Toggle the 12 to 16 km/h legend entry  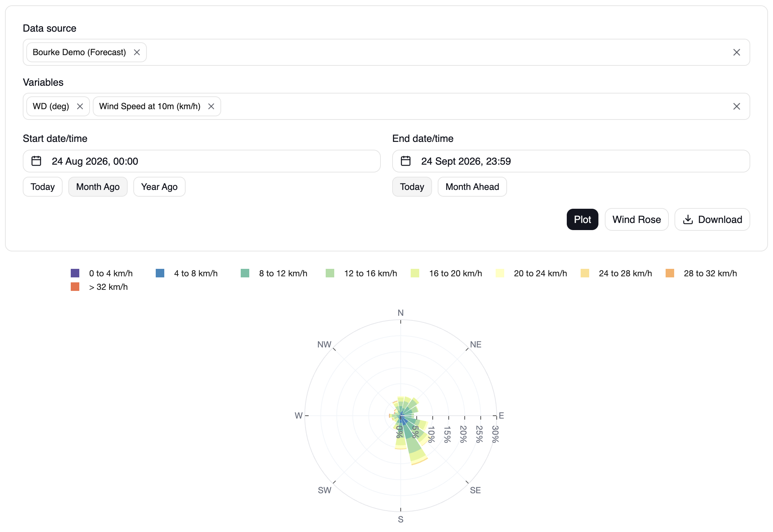(362, 273)
